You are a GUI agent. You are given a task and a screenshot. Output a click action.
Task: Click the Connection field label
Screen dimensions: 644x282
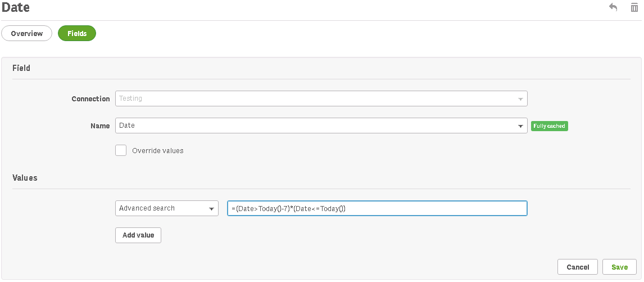click(90, 99)
